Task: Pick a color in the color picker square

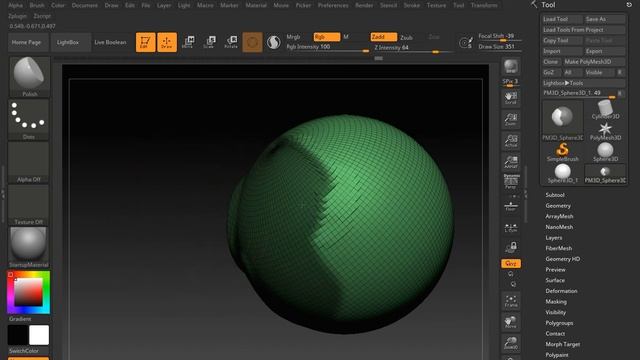Action: coord(29,292)
